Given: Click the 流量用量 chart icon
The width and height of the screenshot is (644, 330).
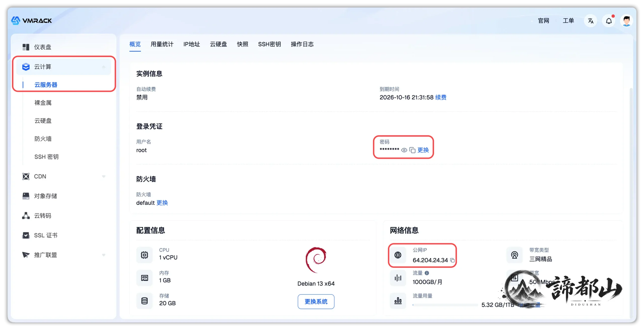Looking at the screenshot, I should point(398,301).
